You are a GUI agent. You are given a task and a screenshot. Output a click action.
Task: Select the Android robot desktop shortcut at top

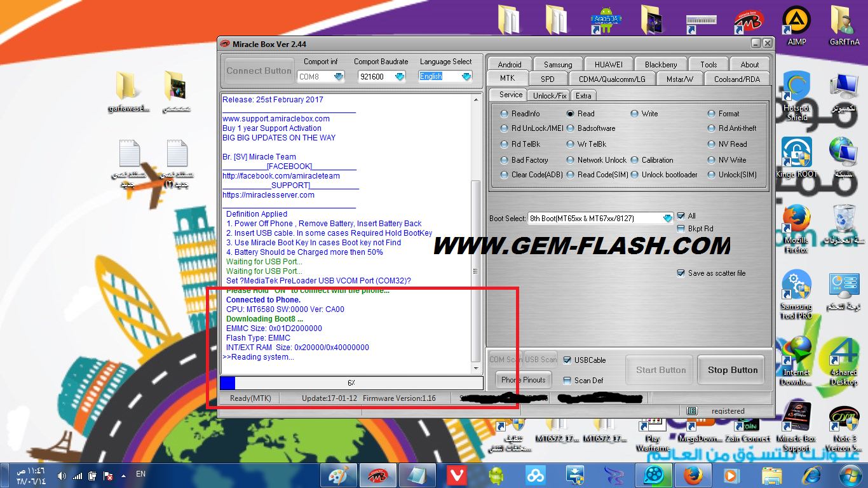pyautogui.click(x=606, y=21)
